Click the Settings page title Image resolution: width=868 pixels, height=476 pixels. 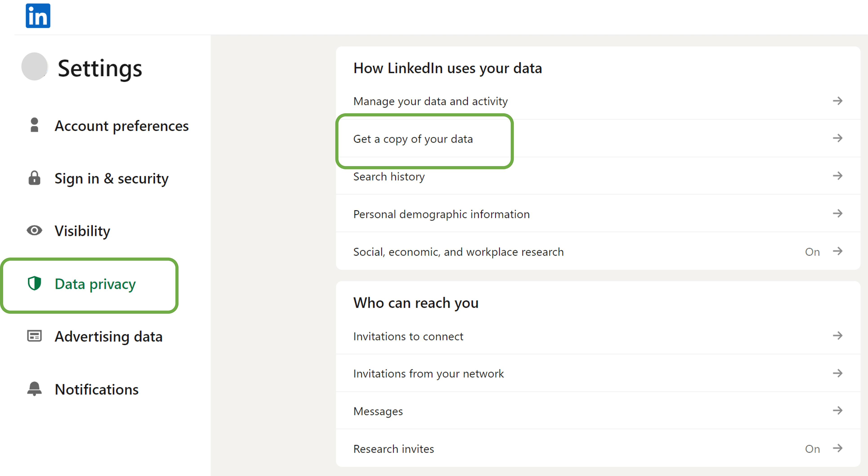100,69
